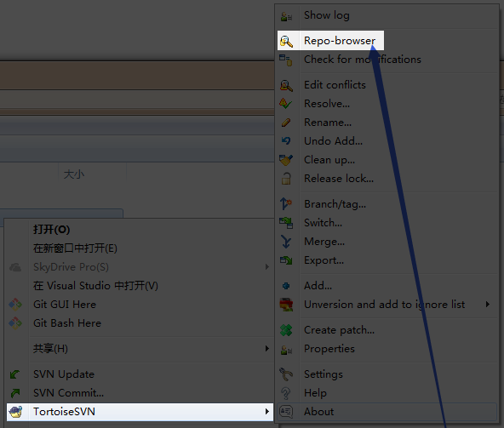Expand the SkyDrive Pro(S) submenu arrow

[x=266, y=267]
